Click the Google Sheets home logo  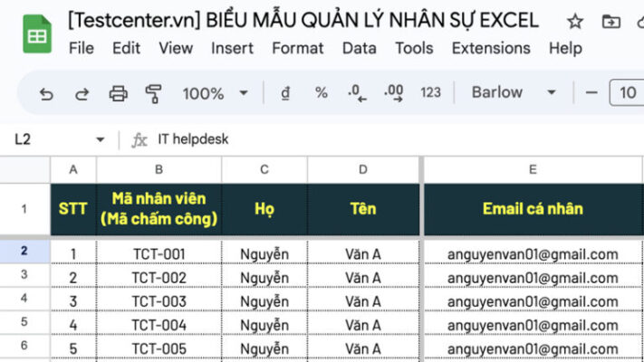(x=37, y=34)
